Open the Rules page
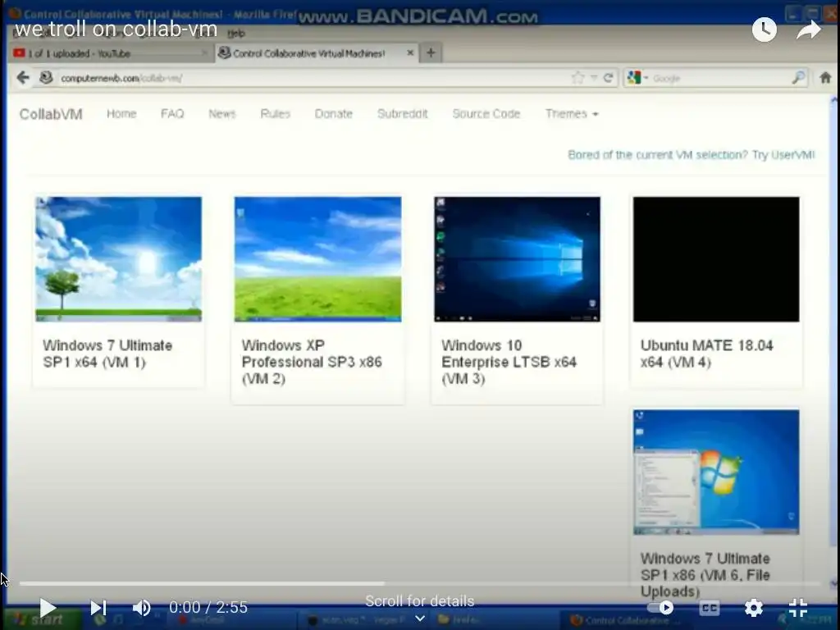The width and height of the screenshot is (840, 630). pos(276,113)
